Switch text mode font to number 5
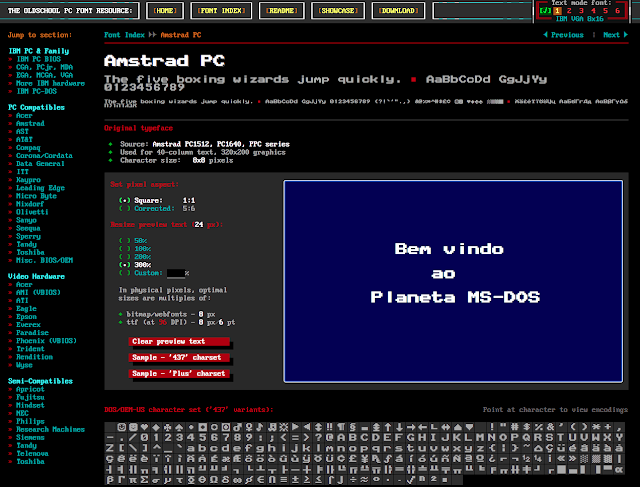The image size is (640, 487). click(605, 11)
